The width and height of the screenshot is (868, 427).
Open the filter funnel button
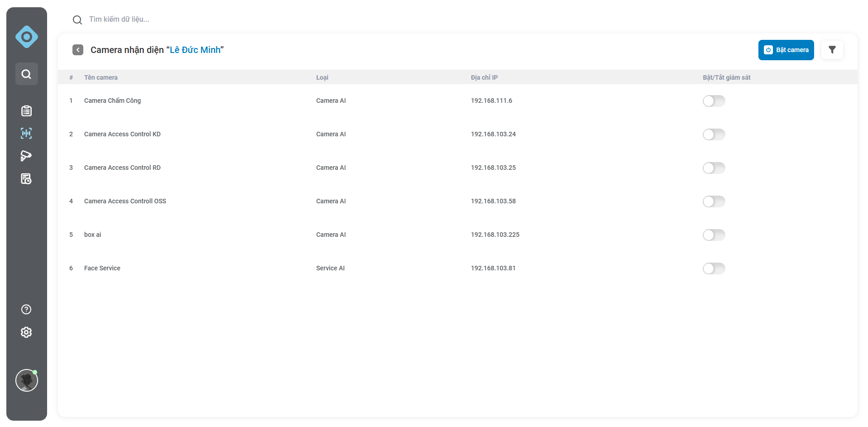(x=832, y=50)
